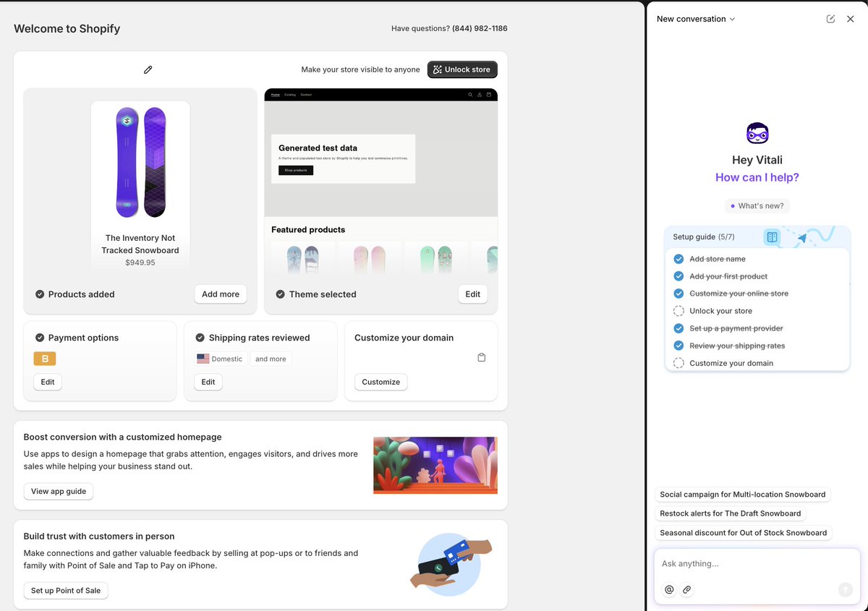Click the Setup guide book icon
Viewport: 868px width, 611px height.
(772, 236)
